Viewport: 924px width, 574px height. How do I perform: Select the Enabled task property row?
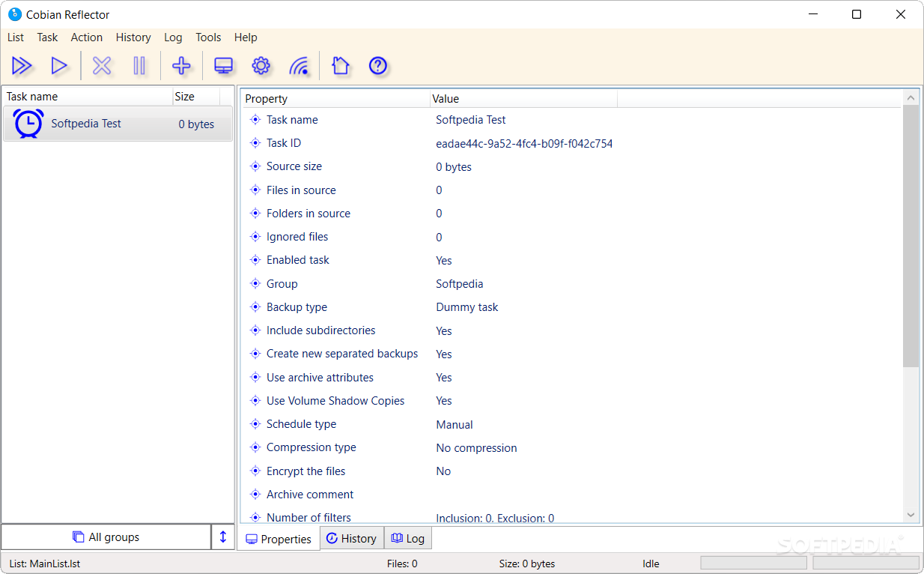click(x=297, y=259)
